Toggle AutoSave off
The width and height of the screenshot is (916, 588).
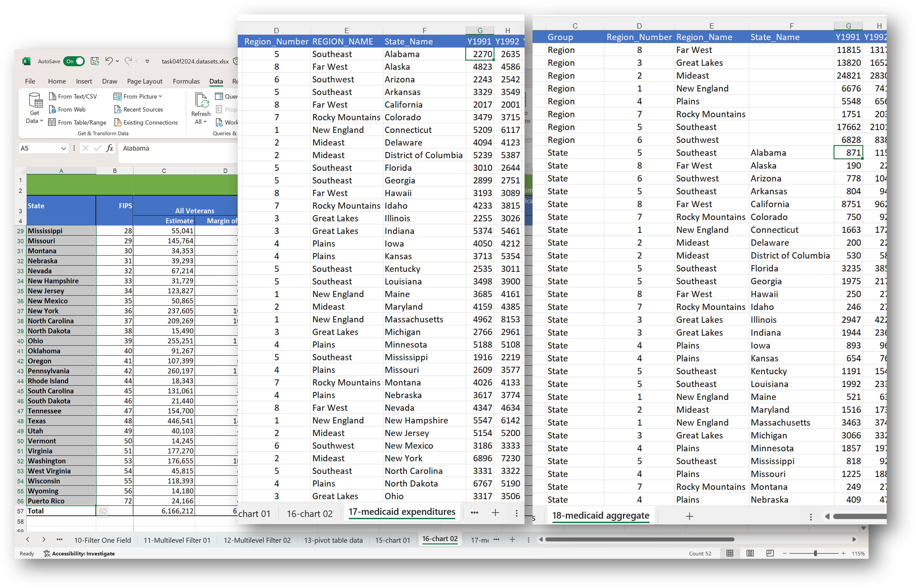74,61
